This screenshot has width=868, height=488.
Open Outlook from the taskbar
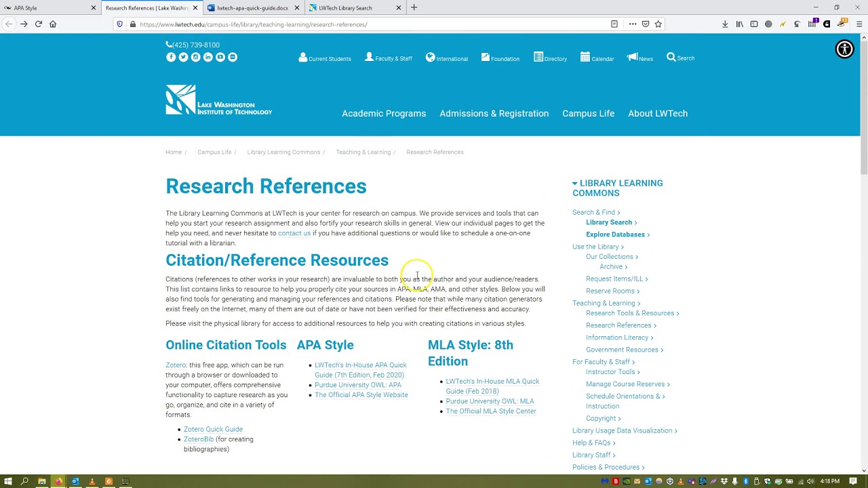tap(75, 481)
